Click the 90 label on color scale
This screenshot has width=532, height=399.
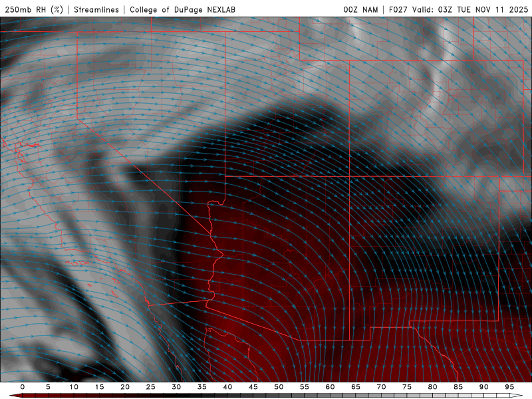pyautogui.click(x=483, y=387)
